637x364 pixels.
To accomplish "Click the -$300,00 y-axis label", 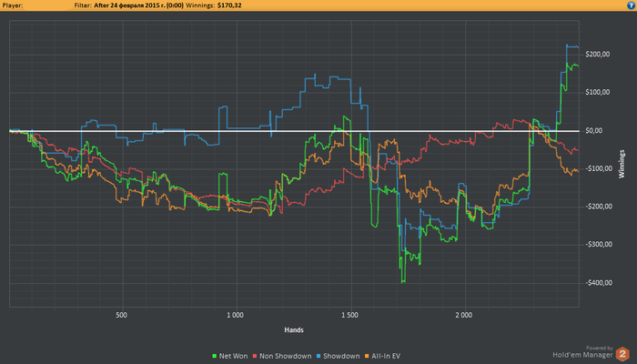I will (598, 244).
